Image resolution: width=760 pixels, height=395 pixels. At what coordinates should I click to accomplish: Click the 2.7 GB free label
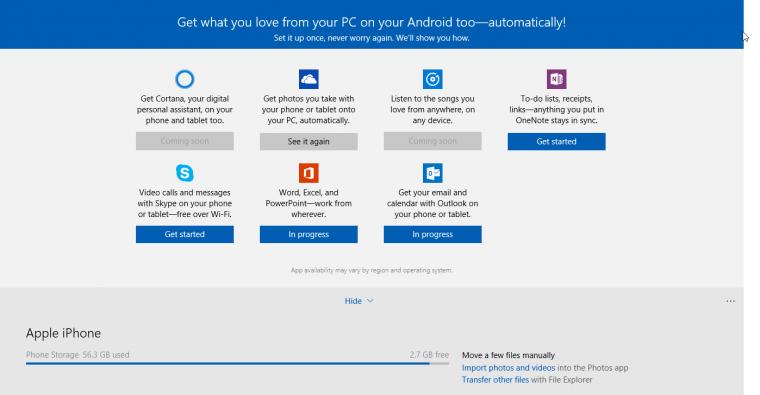point(429,355)
